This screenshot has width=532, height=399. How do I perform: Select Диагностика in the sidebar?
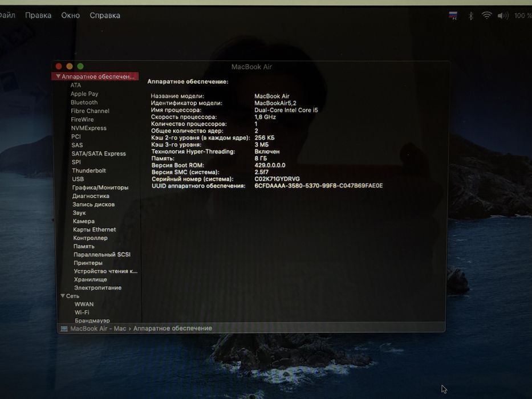tap(91, 196)
